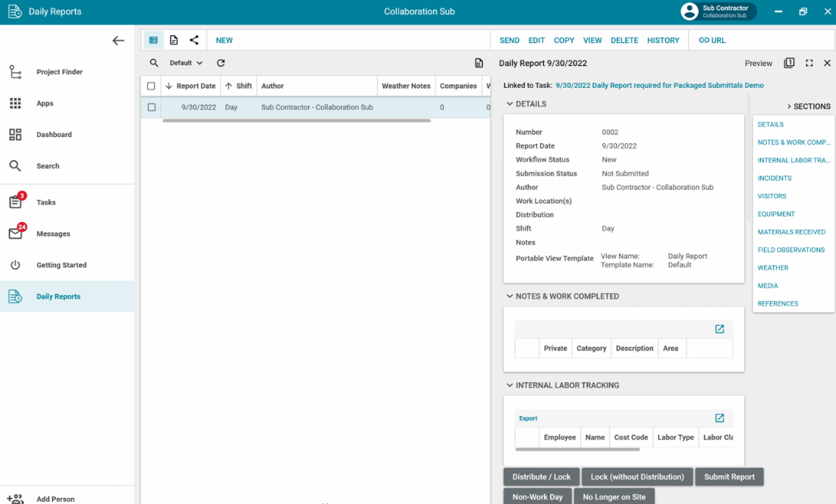Viewport: 836px width, 504px height.
Task: Open the linked task for Packaged Submittals Demo
Action: (x=659, y=86)
